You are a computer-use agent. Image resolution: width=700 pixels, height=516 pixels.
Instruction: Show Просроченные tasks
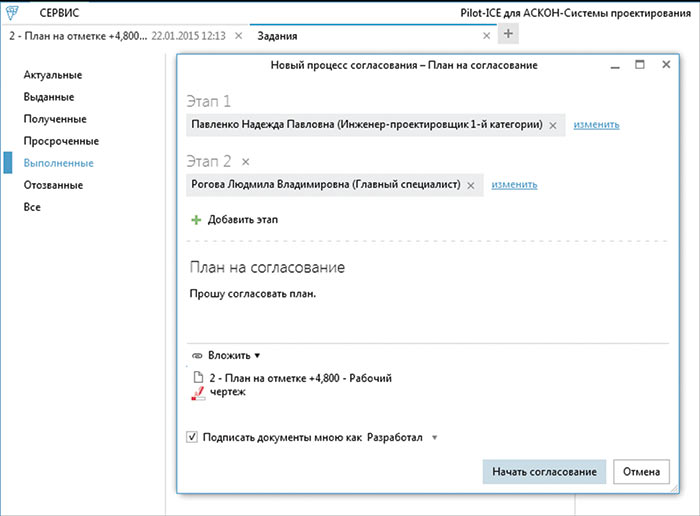(61, 141)
